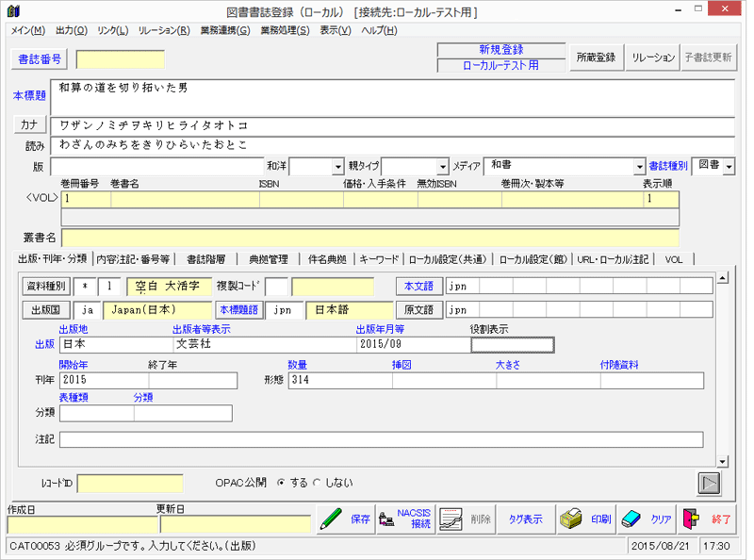Click the 終了年 input field
Viewport: 754px width, 560px height.
(x=193, y=381)
